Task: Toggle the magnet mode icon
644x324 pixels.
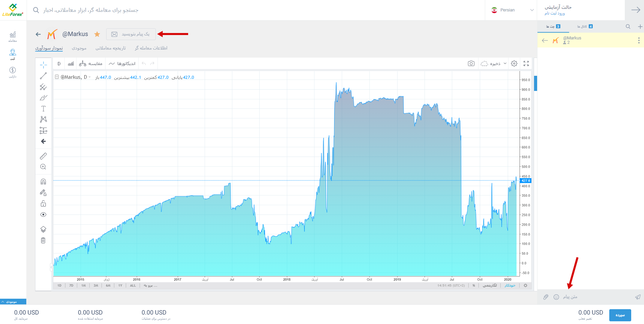Action: coord(43,182)
